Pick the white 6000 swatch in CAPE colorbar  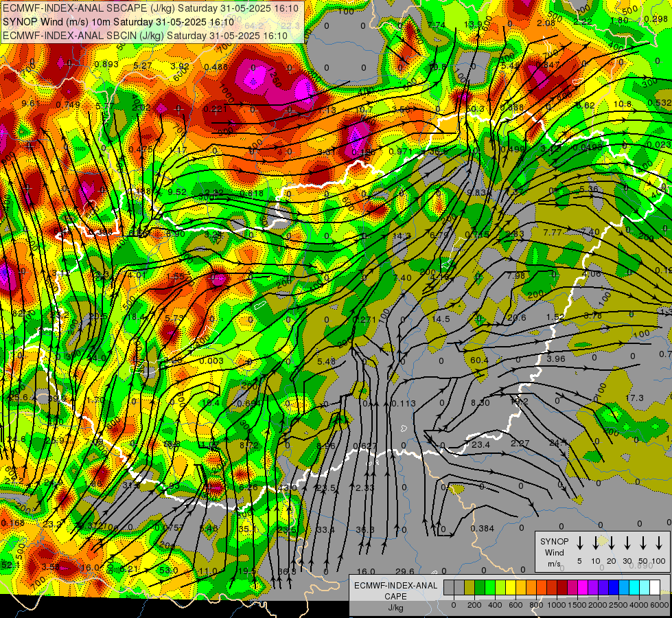(654, 587)
